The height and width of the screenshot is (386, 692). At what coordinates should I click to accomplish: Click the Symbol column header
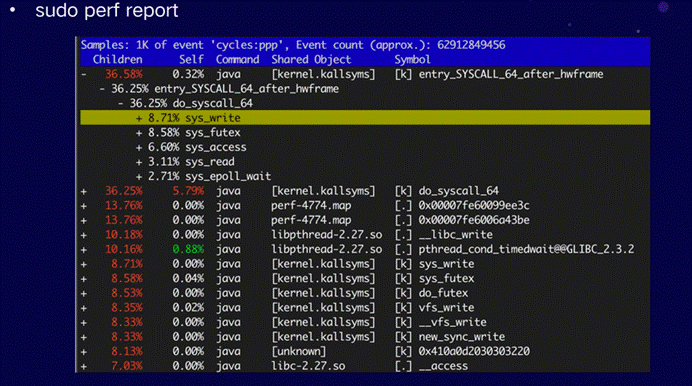[x=412, y=60]
